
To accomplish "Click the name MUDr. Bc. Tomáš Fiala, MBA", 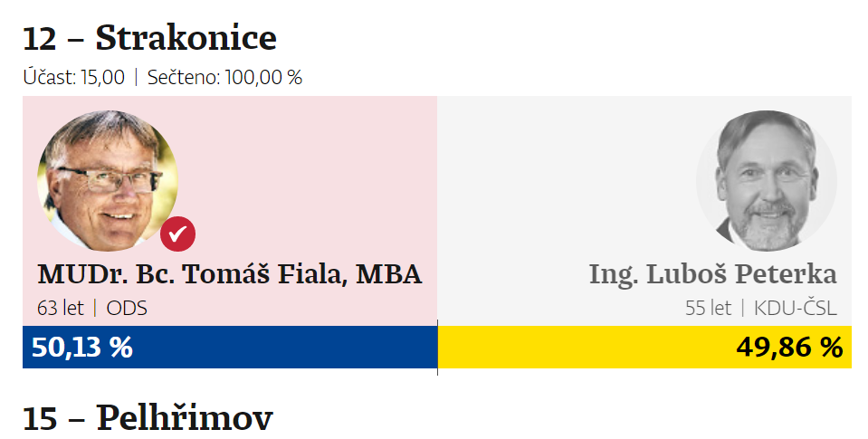I will pyautogui.click(x=230, y=274).
